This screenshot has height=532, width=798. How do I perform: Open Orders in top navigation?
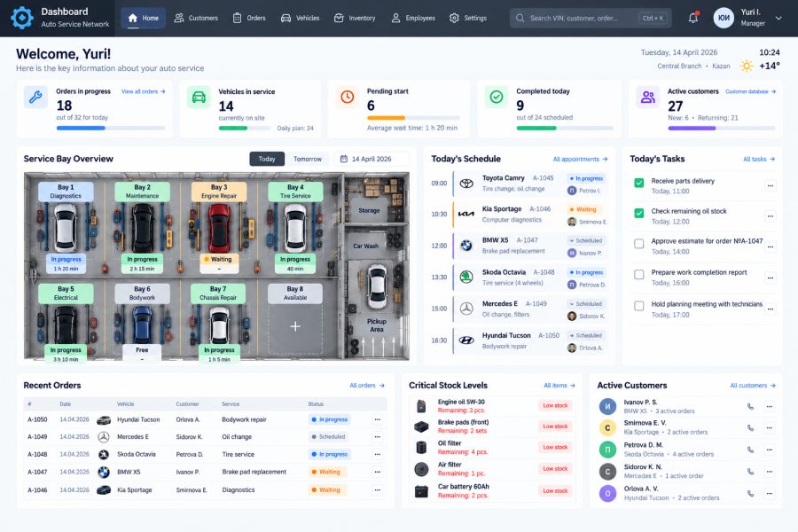[x=249, y=18]
